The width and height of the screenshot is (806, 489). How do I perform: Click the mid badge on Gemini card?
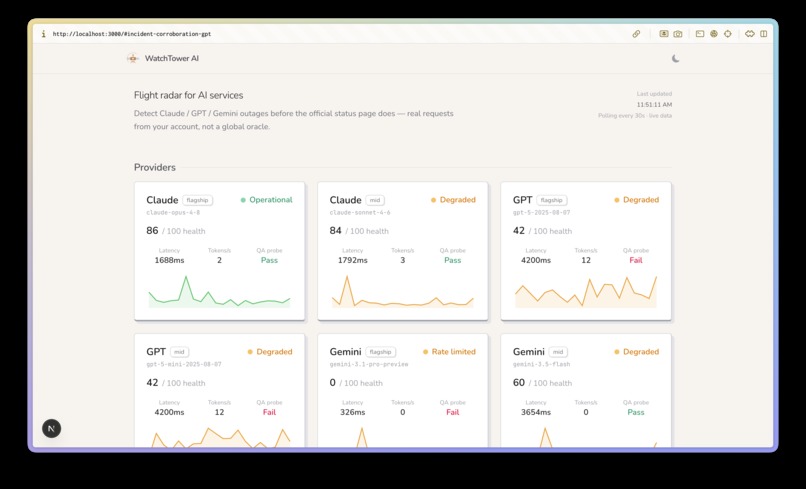click(x=558, y=352)
